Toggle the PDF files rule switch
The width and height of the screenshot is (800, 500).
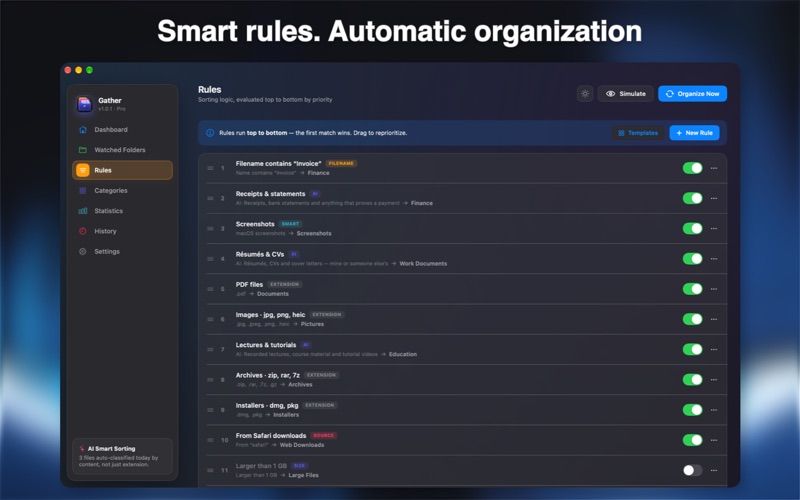[x=692, y=289]
